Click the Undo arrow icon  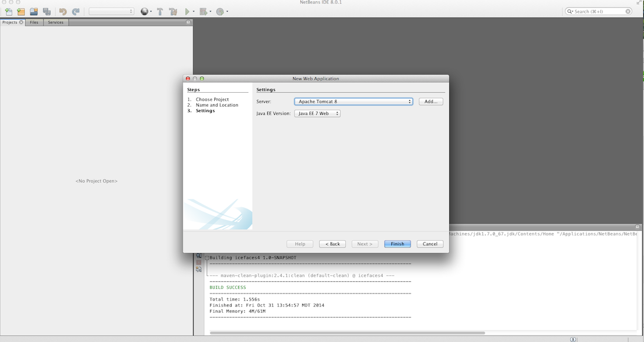[x=63, y=12]
